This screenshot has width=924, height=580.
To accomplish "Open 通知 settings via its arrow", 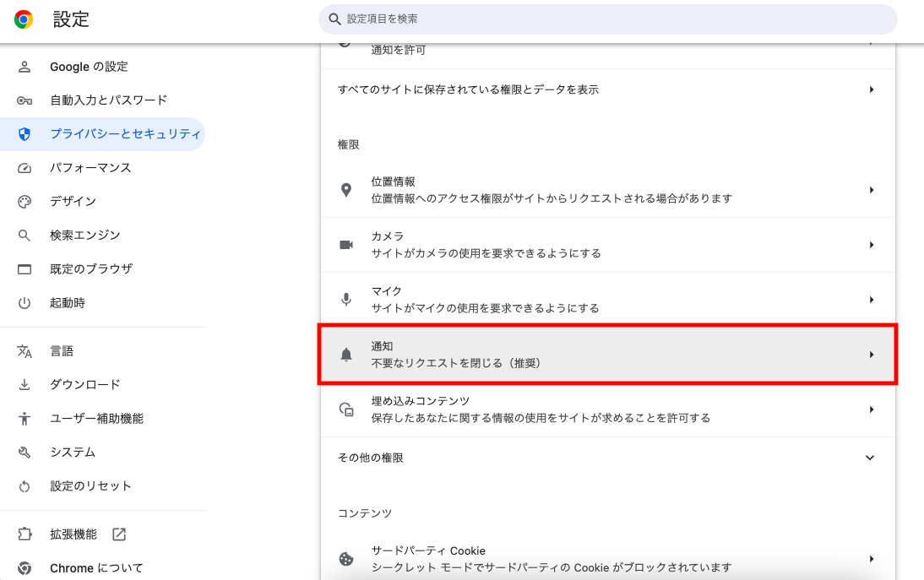I will tap(871, 355).
